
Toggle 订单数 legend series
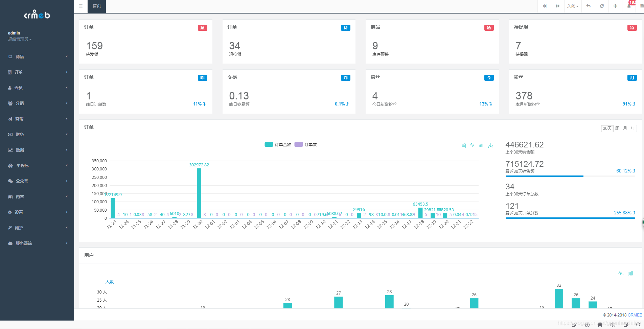306,144
